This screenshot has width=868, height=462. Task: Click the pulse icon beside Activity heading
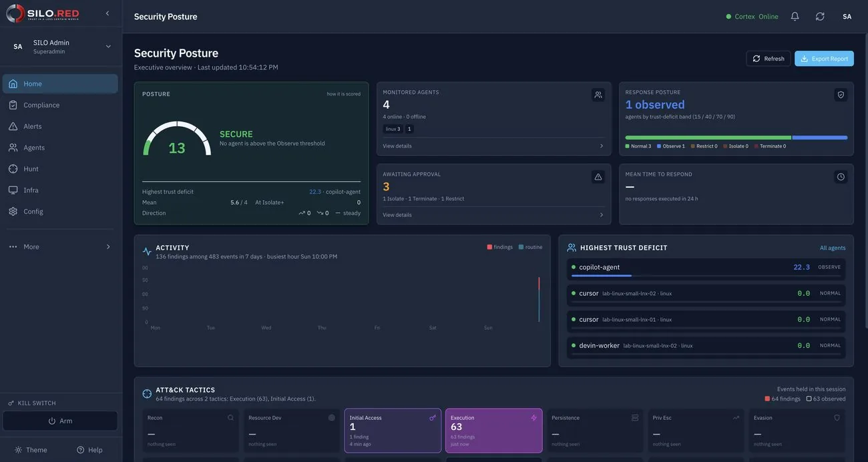pos(147,252)
